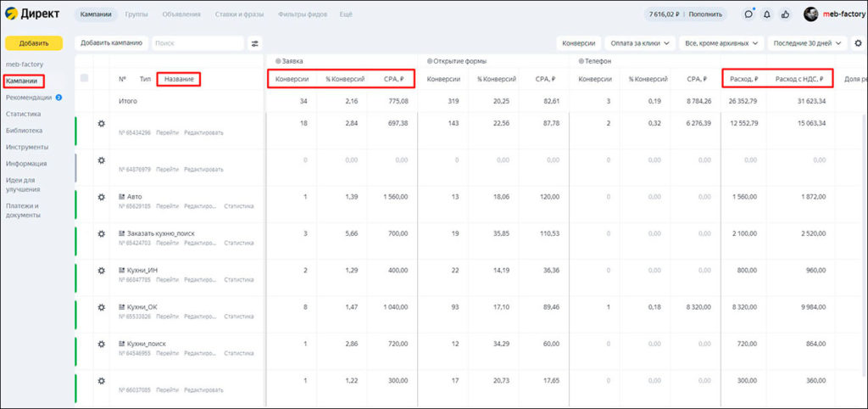This screenshot has width=868, height=409.
Task: Open the meb-factory account avatar
Action: [x=810, y=14]
